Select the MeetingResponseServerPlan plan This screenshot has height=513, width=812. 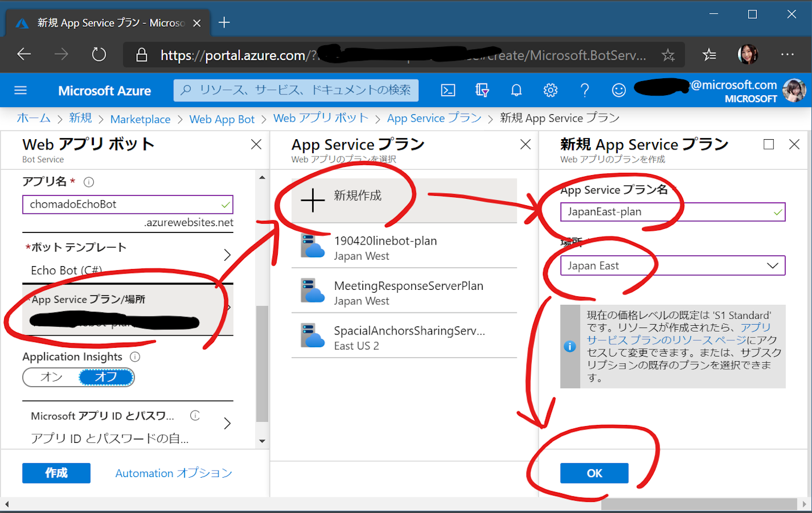[x=404, y=290]
